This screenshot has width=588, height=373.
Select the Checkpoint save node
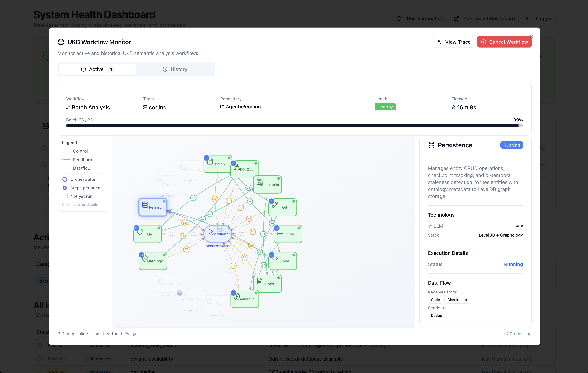[267, 184]
